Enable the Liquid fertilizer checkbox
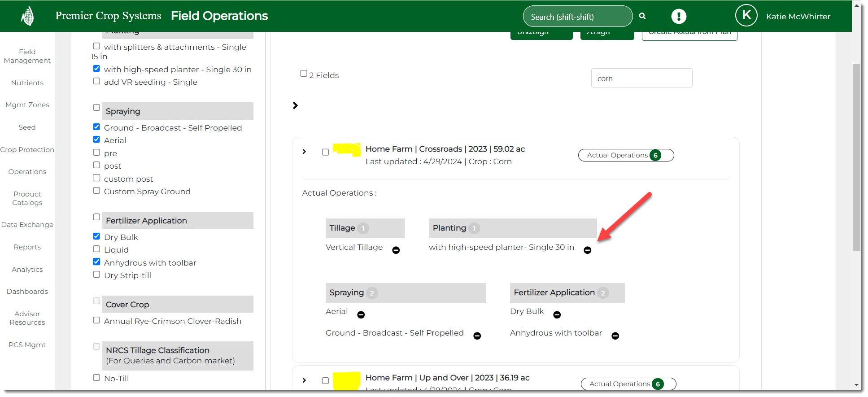 coord(96,249)
